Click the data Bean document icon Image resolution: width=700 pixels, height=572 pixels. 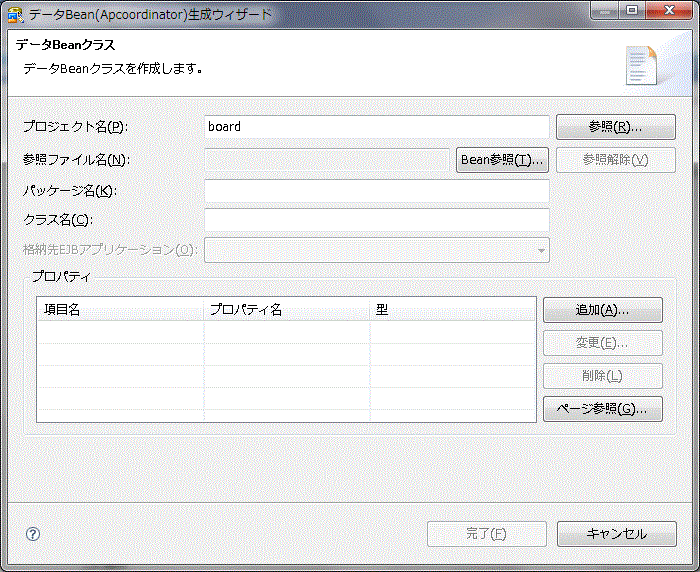click(x=641, y=65)
